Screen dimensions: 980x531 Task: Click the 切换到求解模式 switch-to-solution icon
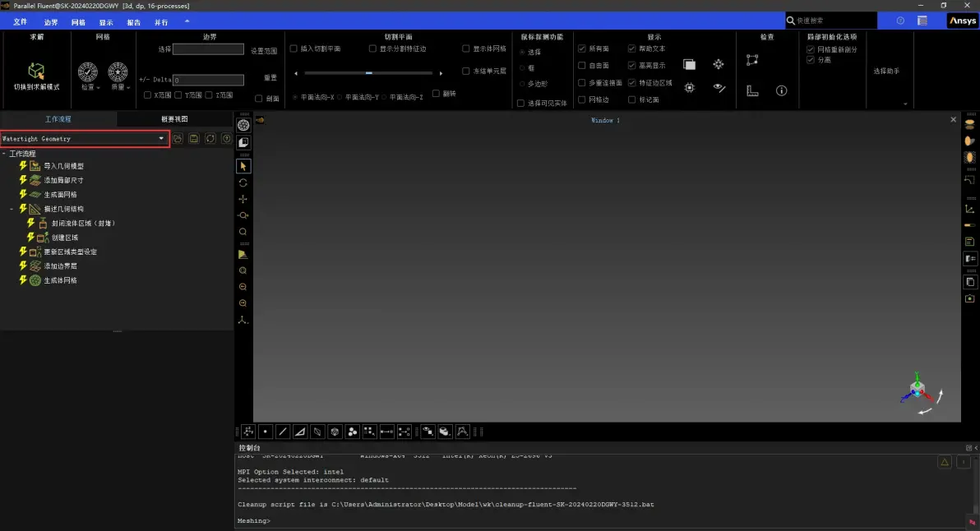point(36,71)
